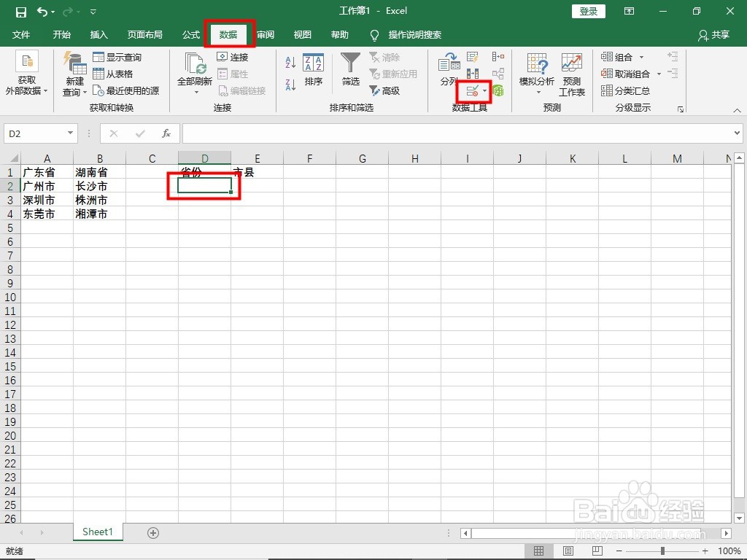Expand the formula bar with right chevron
This screenshot has width=747, height=560.
[737, 133]
